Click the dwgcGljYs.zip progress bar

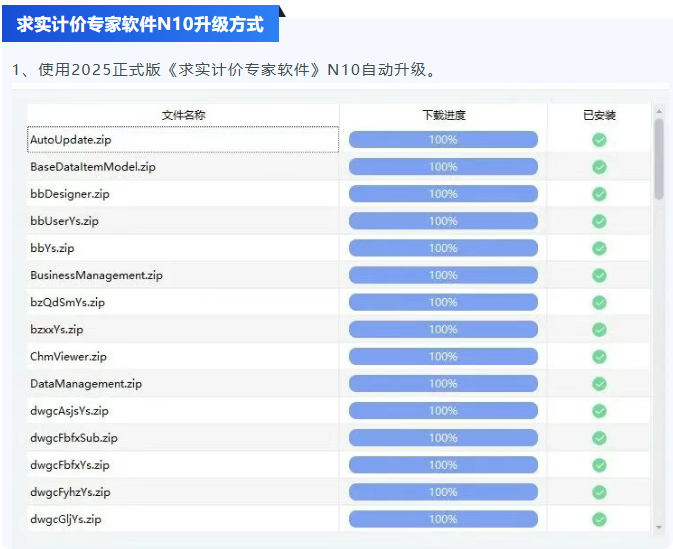tap(443, 519)
